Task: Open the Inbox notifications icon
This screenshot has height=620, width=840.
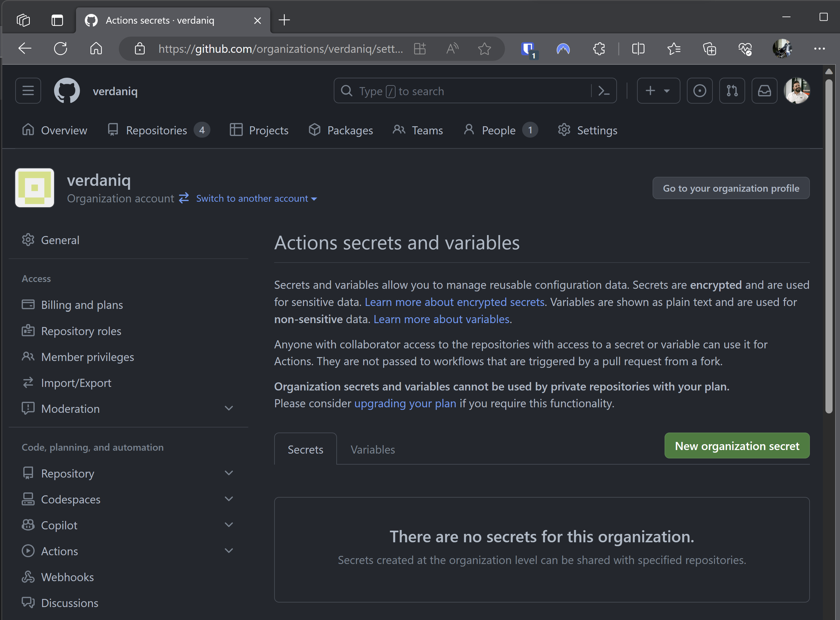Action: pos(764,91)
